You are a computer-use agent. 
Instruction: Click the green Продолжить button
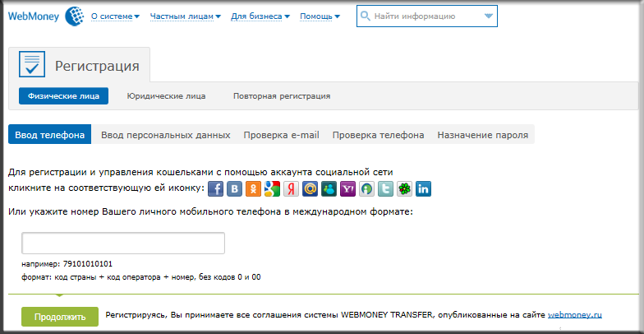pos(60,317)
